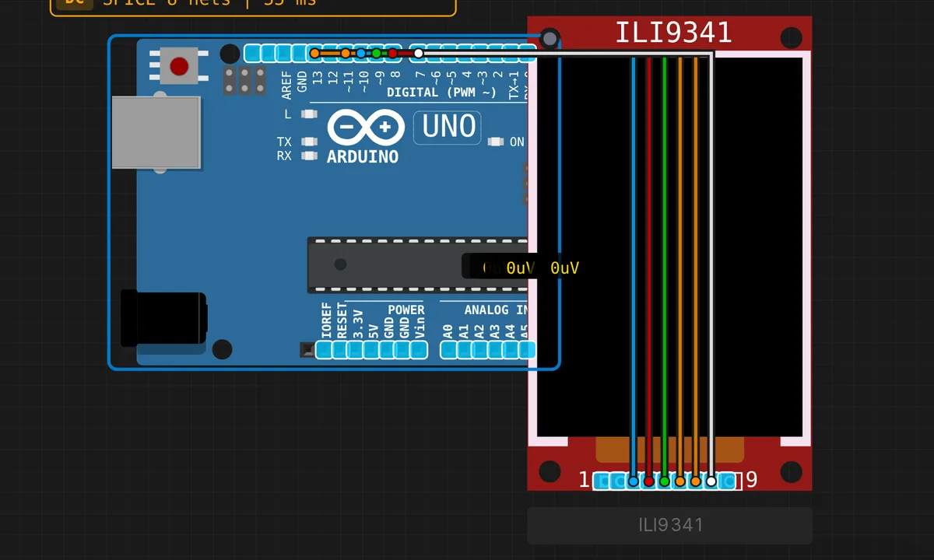Select ILI9341 display pin 9
934x560 pixels.
click(728, 481)
